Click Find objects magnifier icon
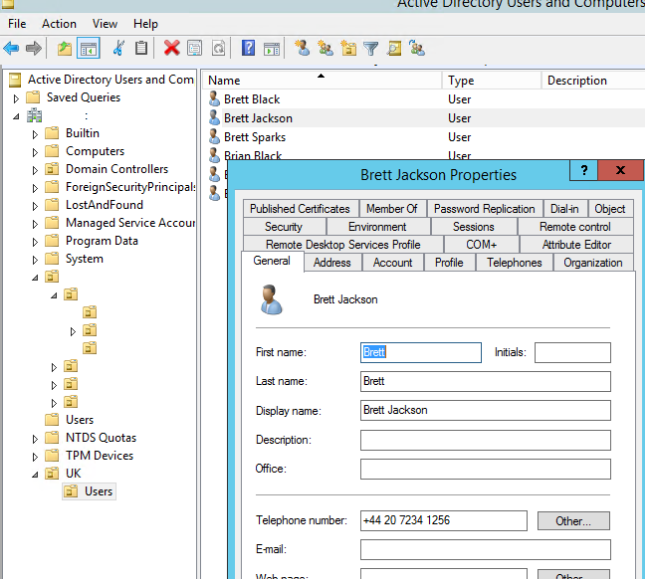Screen dimensions: 645x585 (394, 49)
